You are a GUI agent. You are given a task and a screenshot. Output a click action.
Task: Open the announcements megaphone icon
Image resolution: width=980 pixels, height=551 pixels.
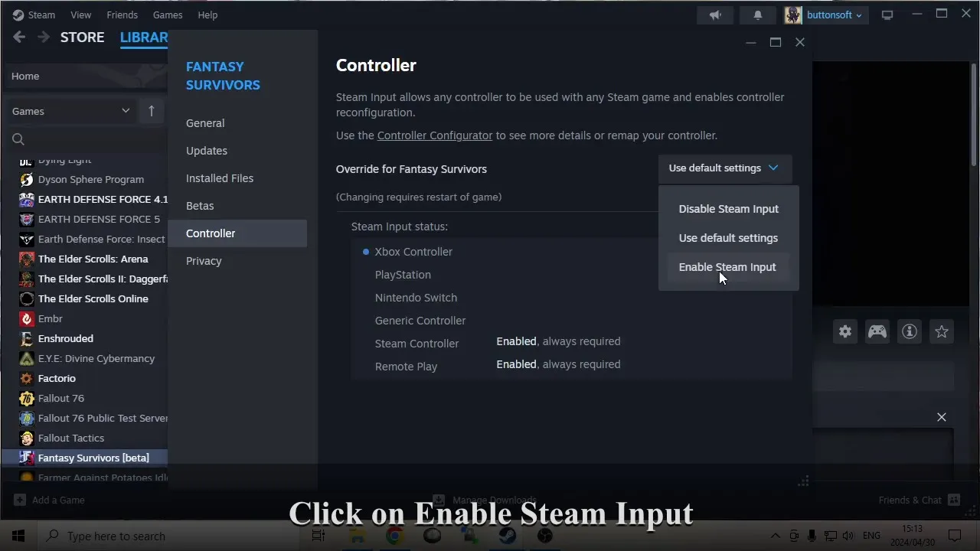coord(715,15)
